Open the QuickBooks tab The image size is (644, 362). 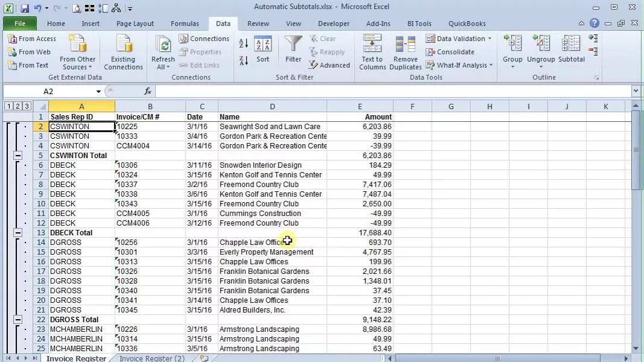[467, 24]
